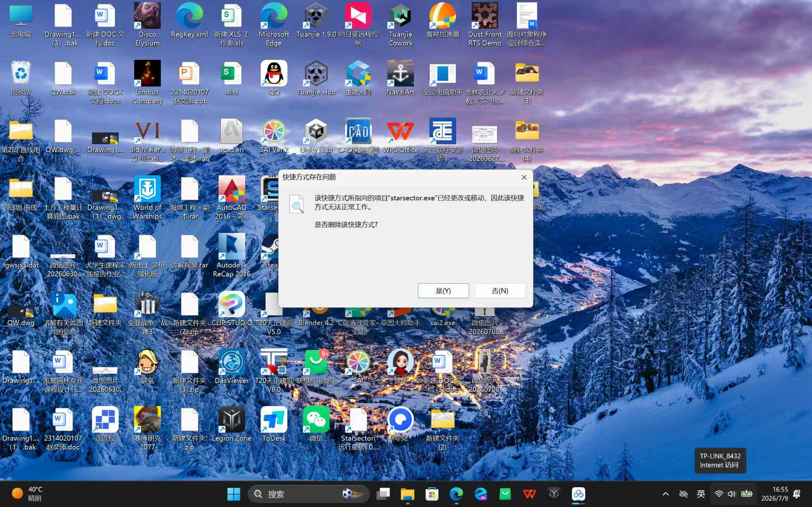Select the CAD快速看图 icon
Image resolution: width=812 pixels, height=507 pixels.
tap(358, 136)
